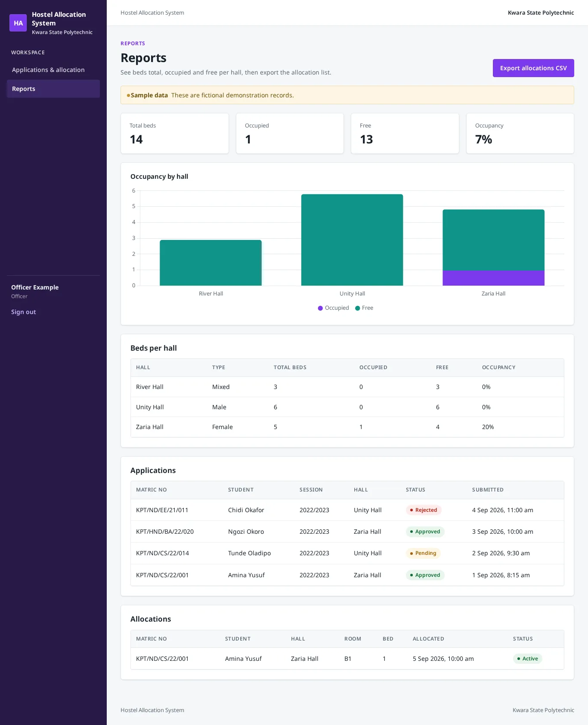The image size is (588, 725).
Task: Click Zaria Hall in Beds per hall table
Action: point(150,427)
